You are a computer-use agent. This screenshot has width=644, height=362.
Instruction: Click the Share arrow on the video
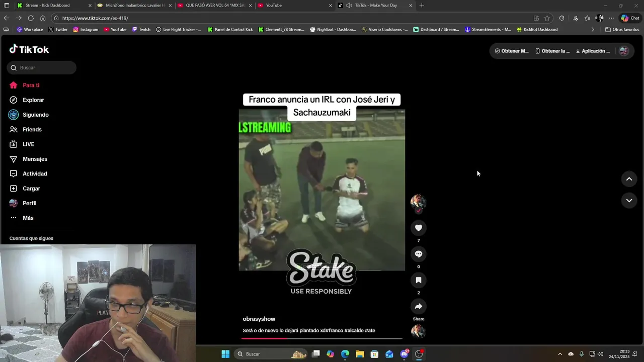[x=418, y=306]
